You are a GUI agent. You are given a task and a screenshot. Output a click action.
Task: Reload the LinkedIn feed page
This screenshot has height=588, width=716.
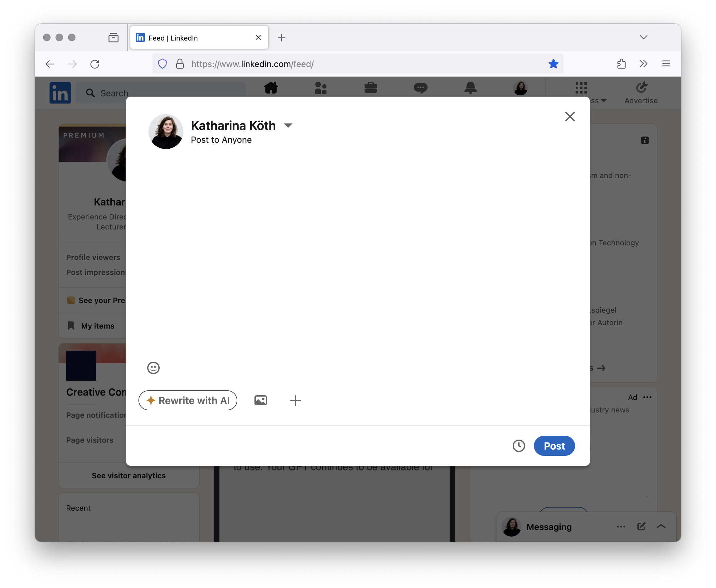(95, 64)
